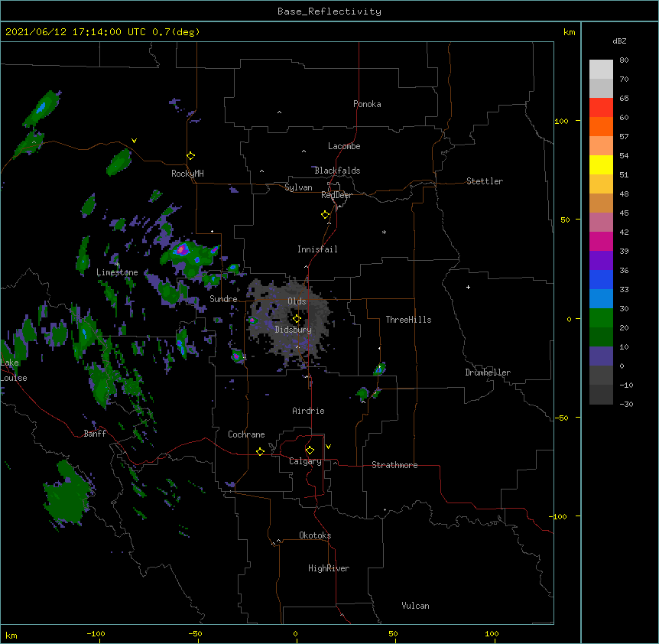
Task: Select the yellow color swatch for 54 dBZ
Action: (x=601, y=164)
